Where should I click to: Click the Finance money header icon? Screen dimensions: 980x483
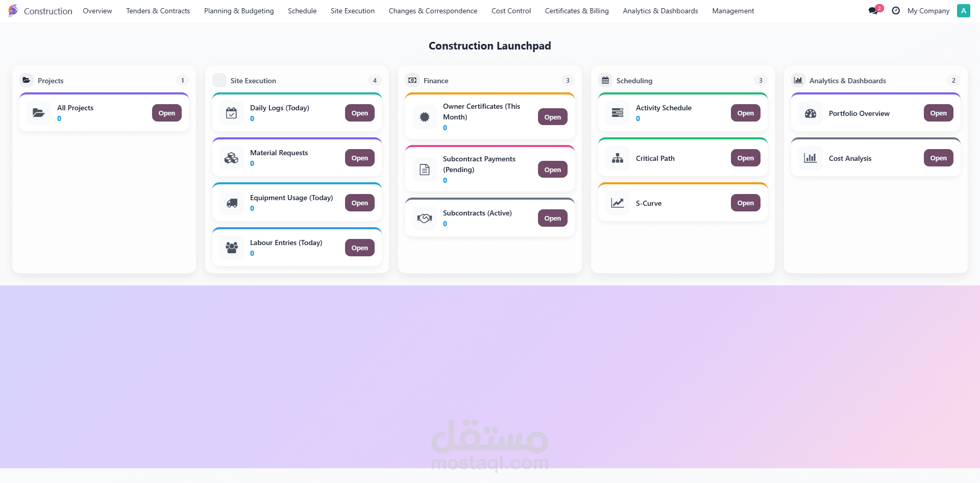coord(412,80)
